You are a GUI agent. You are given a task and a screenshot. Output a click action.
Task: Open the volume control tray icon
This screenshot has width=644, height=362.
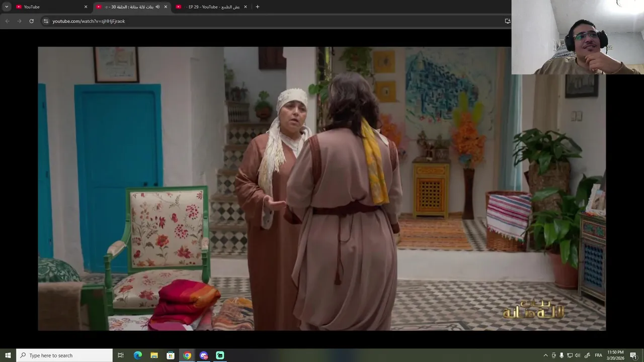(x=578, y=355)
